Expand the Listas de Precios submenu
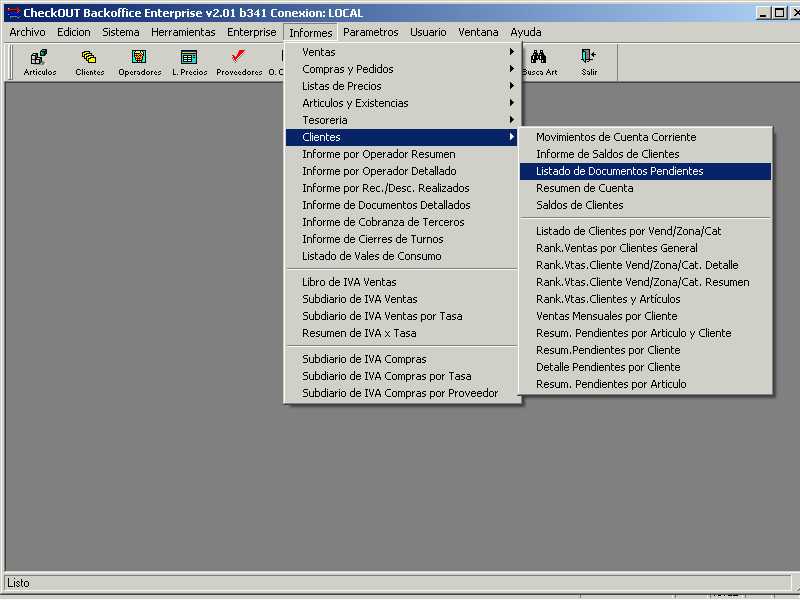 point(402,86)
